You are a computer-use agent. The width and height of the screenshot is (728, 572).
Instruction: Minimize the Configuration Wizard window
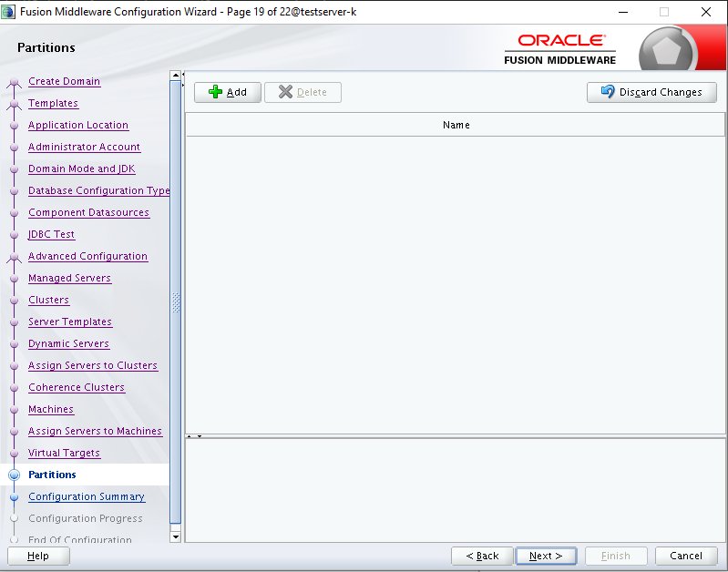[623, 12]
